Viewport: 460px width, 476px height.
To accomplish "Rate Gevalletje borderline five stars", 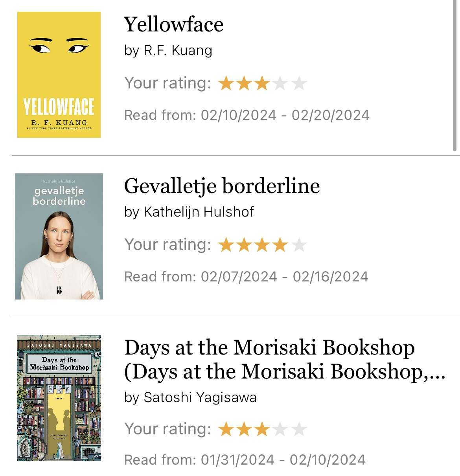I will point(299,244).
